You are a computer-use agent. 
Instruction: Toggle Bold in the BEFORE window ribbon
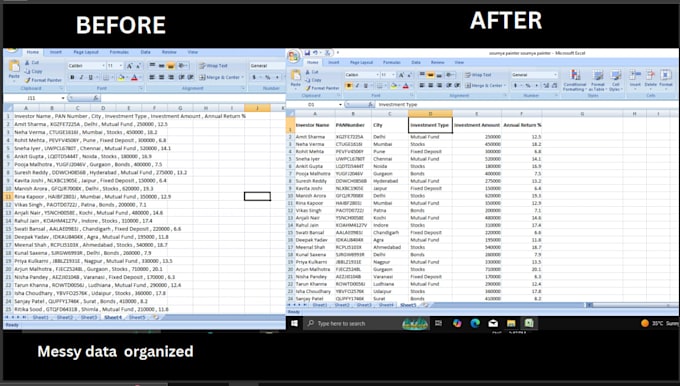point(72,78)
